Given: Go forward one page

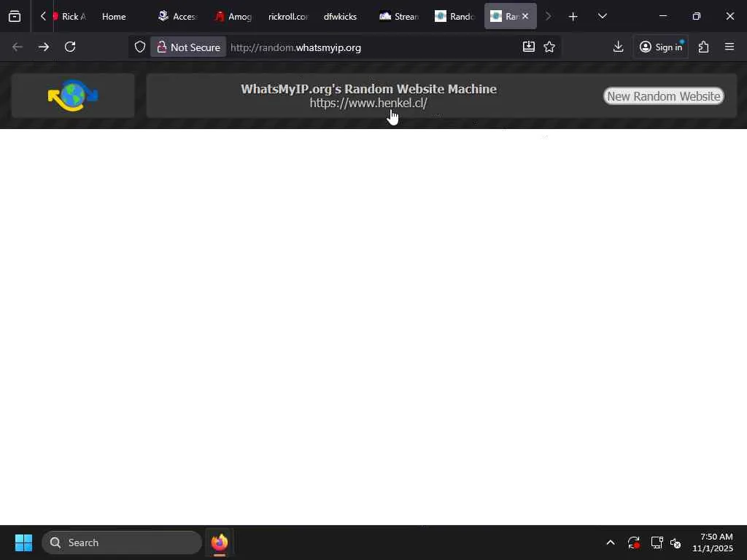Looking at the screenshot, I should [43, 47].
